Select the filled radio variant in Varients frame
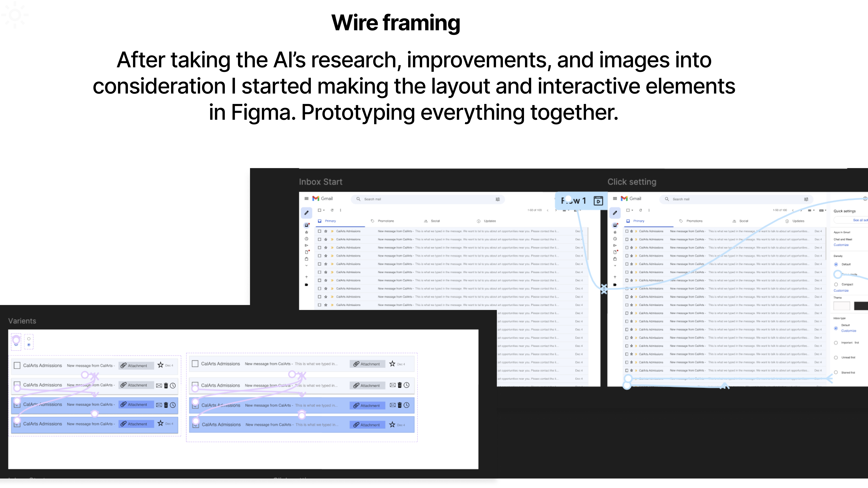The width and height of the screenshot is (868, 488). (x=29, y=345)
